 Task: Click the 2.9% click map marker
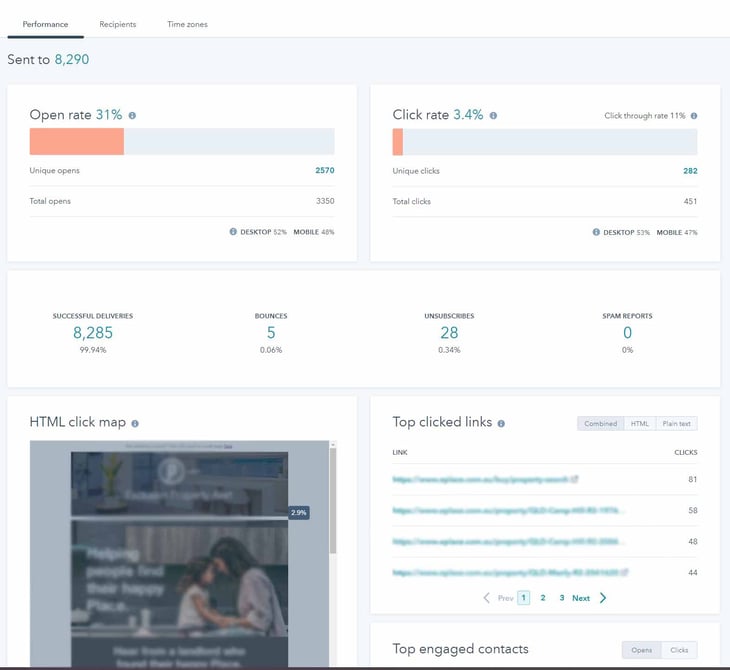coord(299,513)
